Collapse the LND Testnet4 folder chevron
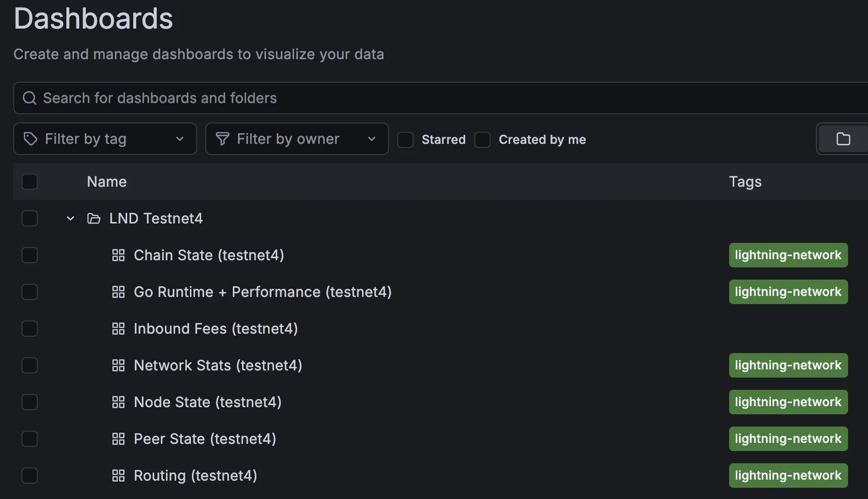 click(70, 218)
